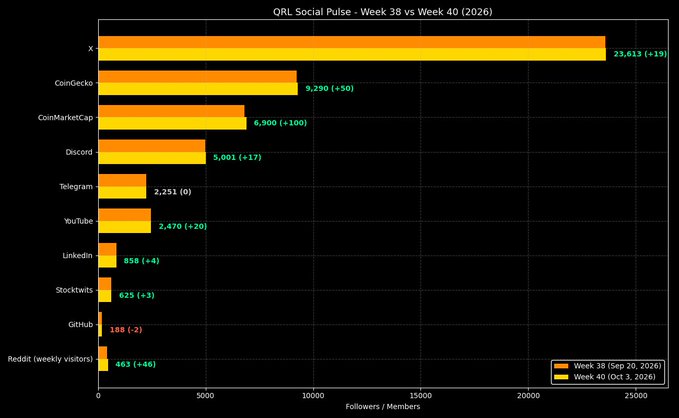Viewport: 679px width, 418px height.
Task: Click the value '6,900 (+100)'
Action: pyautogui.click(x=280, y=123)
